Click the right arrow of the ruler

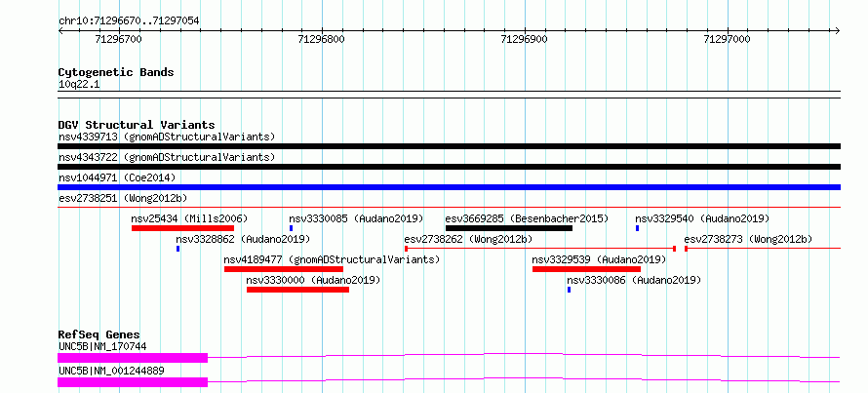coord(838,31)
